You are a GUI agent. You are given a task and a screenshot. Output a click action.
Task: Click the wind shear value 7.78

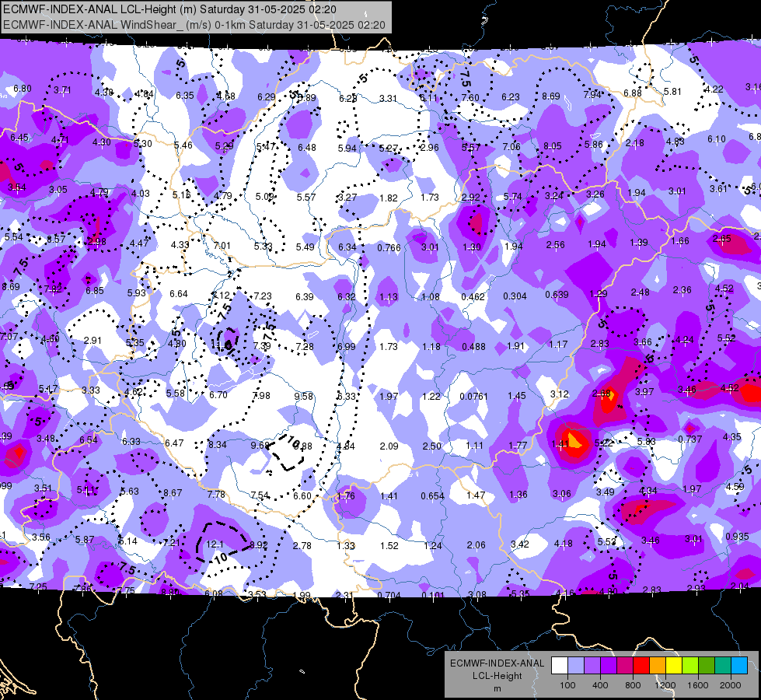click(216, 494)
